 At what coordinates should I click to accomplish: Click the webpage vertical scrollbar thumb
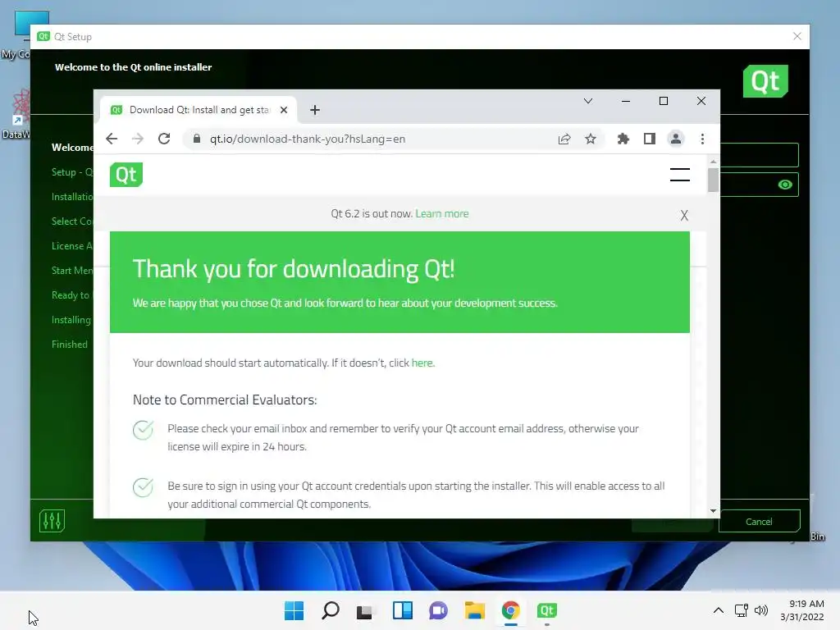pos(713,180)
